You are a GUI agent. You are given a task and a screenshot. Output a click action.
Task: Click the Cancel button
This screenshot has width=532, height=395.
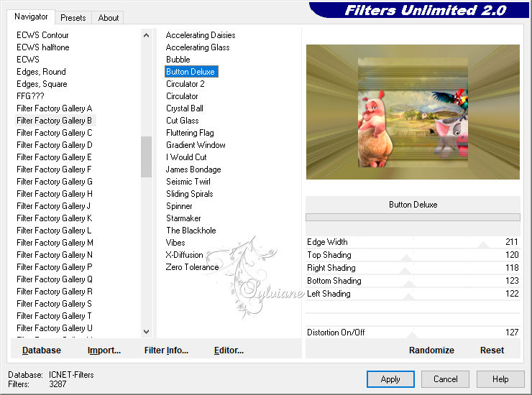(x=445, y=379)
